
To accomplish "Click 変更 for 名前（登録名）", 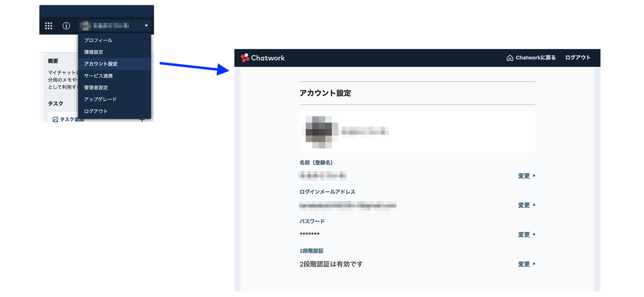I will click(x=526, y=176).
